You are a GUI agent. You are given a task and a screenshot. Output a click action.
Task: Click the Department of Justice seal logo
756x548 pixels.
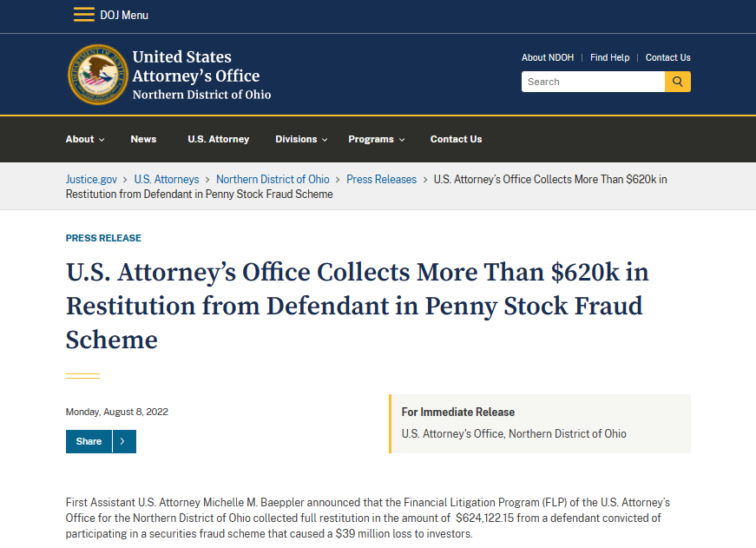click(97, 75)
